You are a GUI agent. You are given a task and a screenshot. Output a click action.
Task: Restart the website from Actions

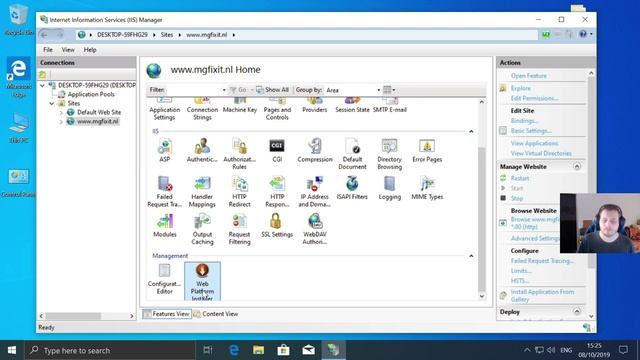520,178
